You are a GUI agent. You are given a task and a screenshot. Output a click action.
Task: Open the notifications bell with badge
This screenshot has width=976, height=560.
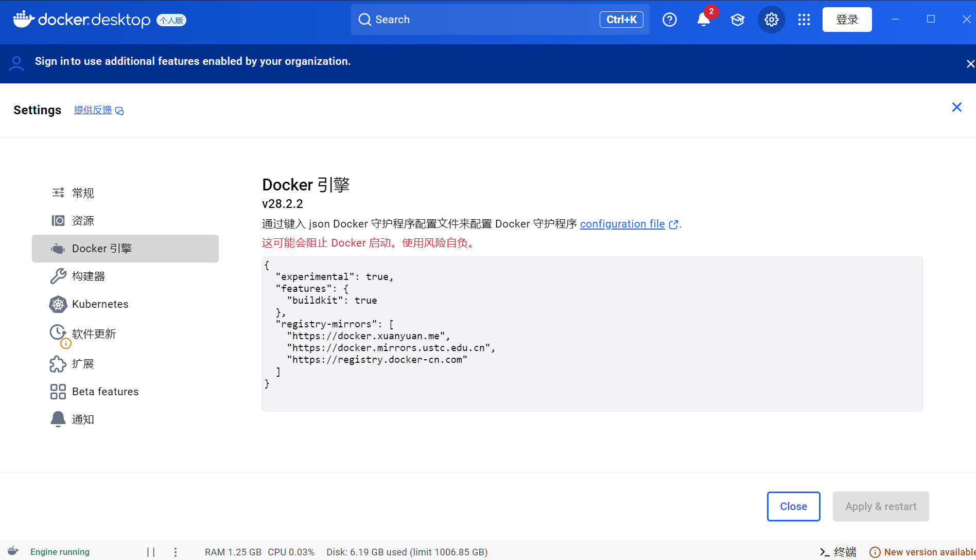[704, 20]
